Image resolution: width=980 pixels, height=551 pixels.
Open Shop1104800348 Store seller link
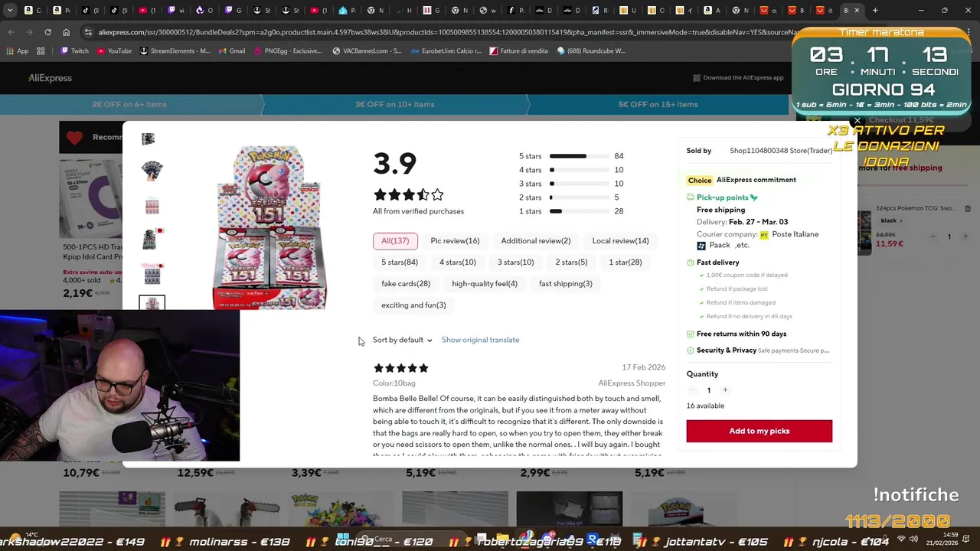(x=780, y=151)
